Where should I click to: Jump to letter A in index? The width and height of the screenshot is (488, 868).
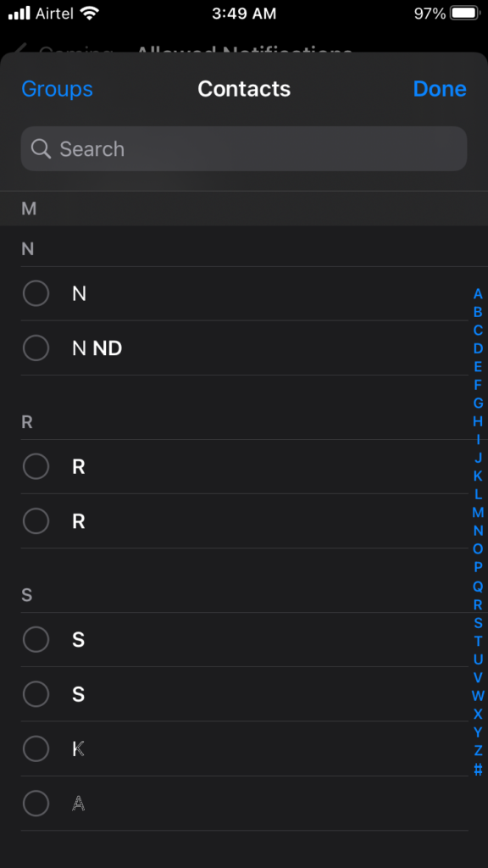click(478, 294)
